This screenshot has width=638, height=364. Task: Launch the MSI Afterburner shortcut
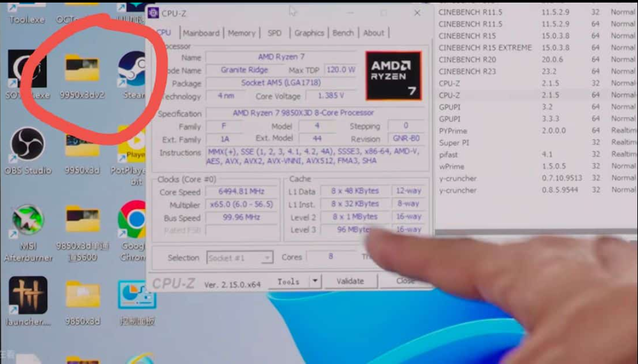[27, 221]
